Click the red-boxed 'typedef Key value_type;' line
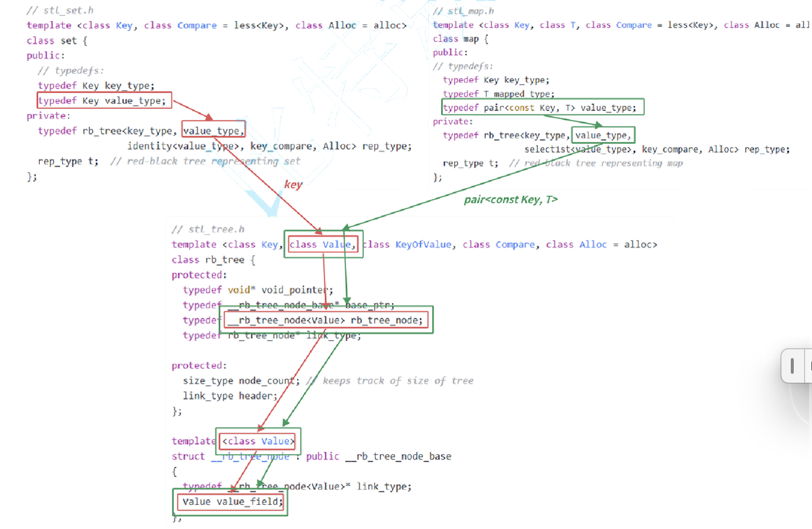This screenshot has width=812, height=529. [104, 100]
